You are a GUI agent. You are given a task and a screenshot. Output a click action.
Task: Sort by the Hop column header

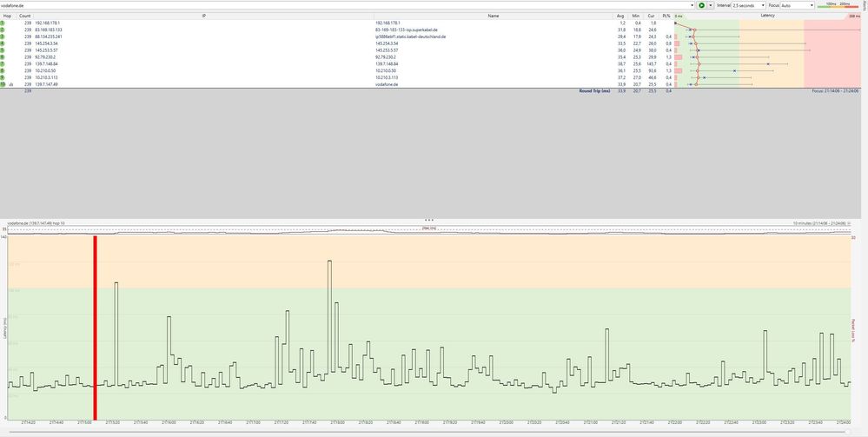tap(7, 16)
